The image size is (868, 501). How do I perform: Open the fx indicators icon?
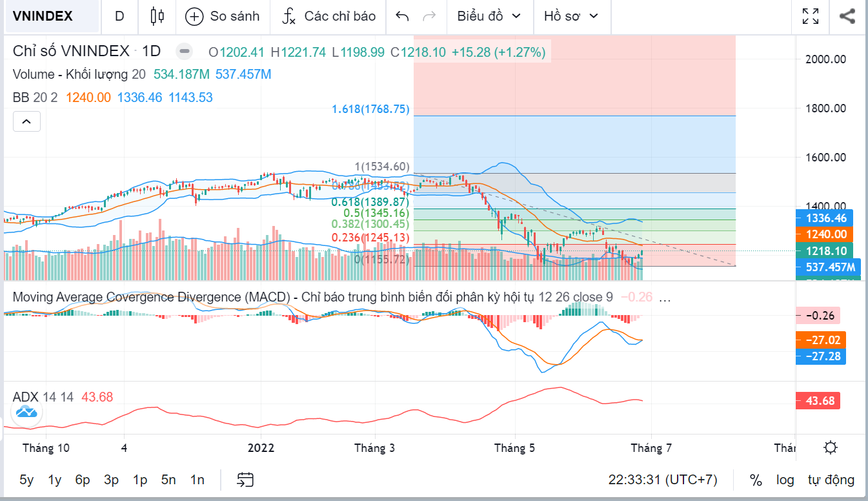(288, 17)
